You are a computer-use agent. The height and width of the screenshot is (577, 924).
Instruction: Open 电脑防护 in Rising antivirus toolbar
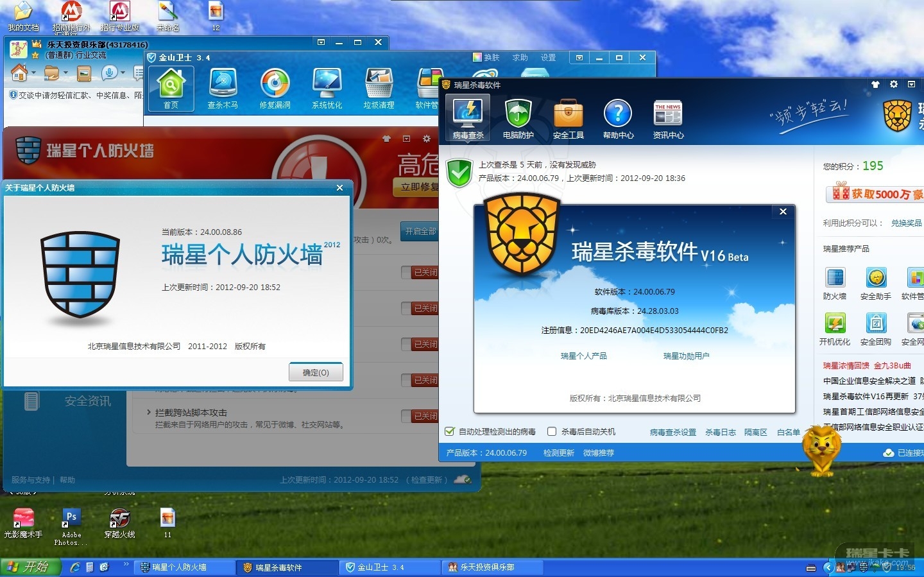click(x=518, y=119)
